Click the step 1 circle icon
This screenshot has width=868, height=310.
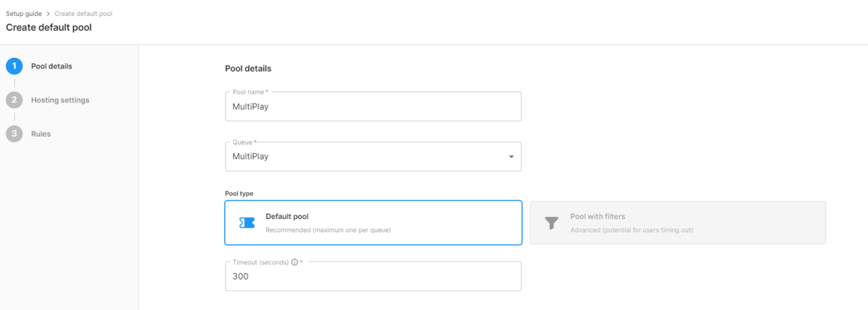14,66
